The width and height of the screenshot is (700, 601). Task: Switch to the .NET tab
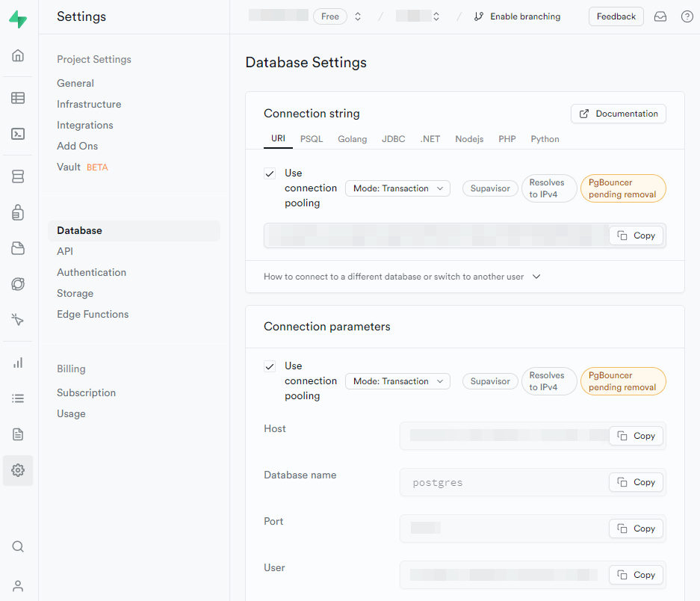point(430,139)
